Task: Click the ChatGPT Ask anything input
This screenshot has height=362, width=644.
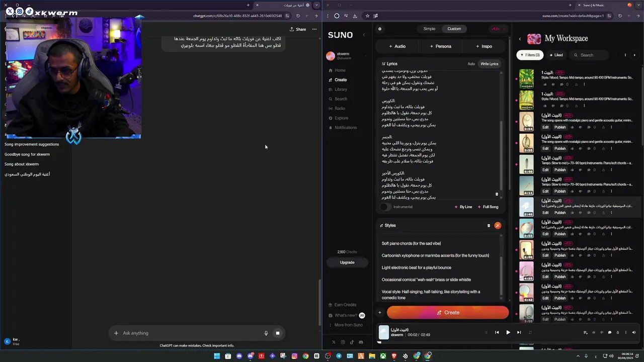Action: pyautogui.click(x=191, y=333)
